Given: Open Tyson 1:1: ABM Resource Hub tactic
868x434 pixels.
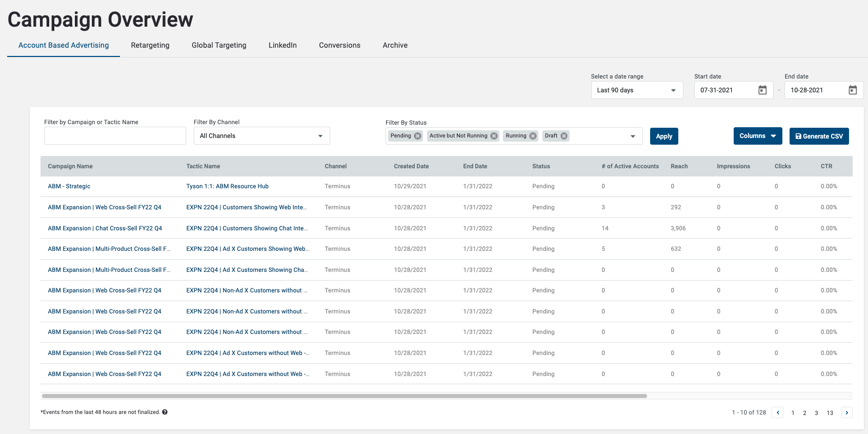Looking at the screenshot, I should [227, 186].
